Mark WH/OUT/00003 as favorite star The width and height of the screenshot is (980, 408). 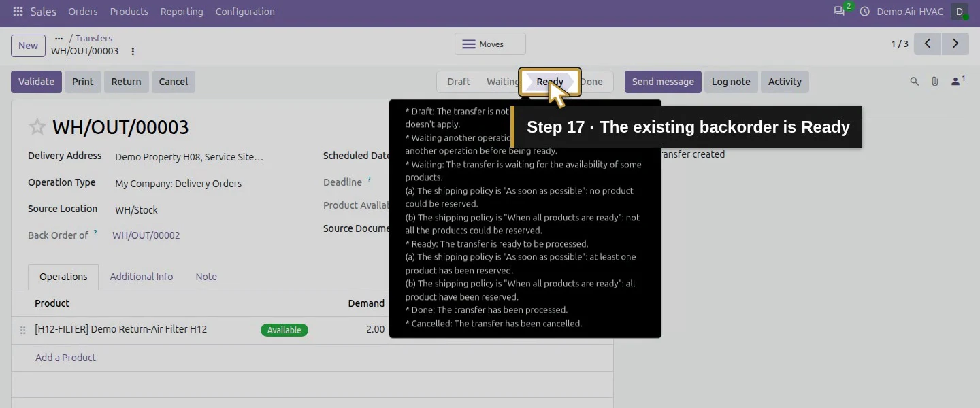(x=37, y=127)
